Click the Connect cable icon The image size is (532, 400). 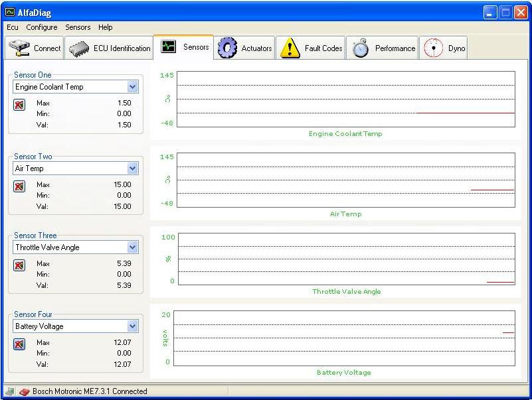coord(19,48)
